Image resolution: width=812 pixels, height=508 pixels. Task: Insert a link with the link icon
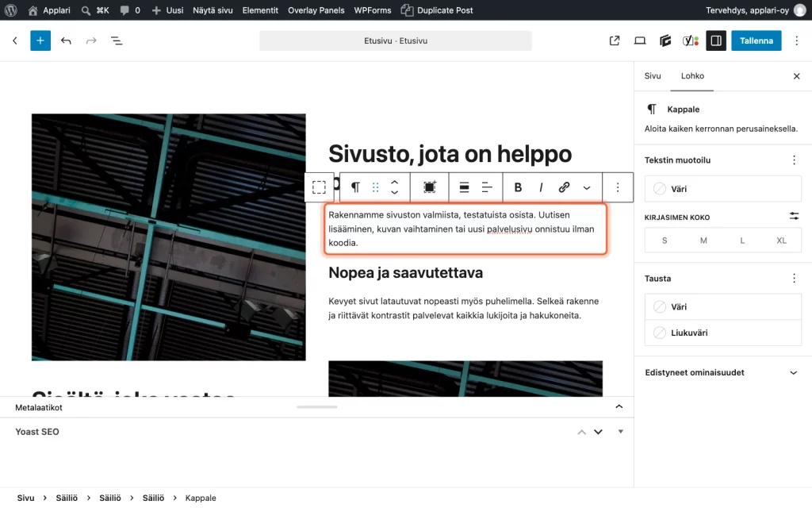564,187
